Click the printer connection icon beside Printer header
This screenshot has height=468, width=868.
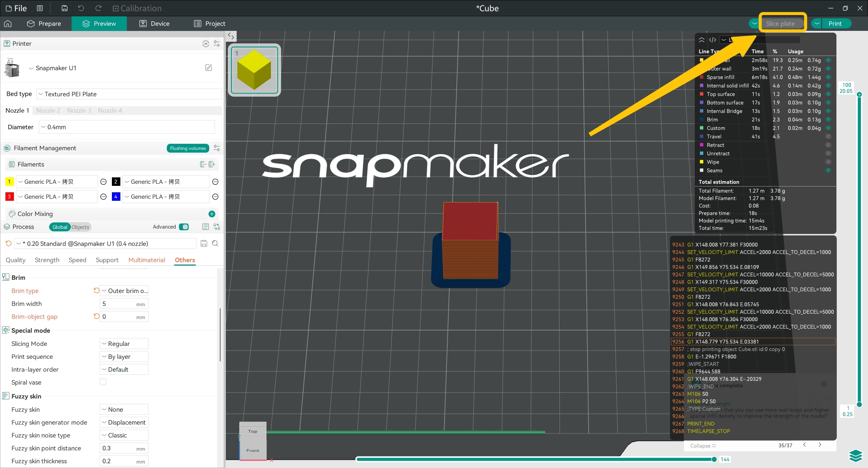pos(205,43)
